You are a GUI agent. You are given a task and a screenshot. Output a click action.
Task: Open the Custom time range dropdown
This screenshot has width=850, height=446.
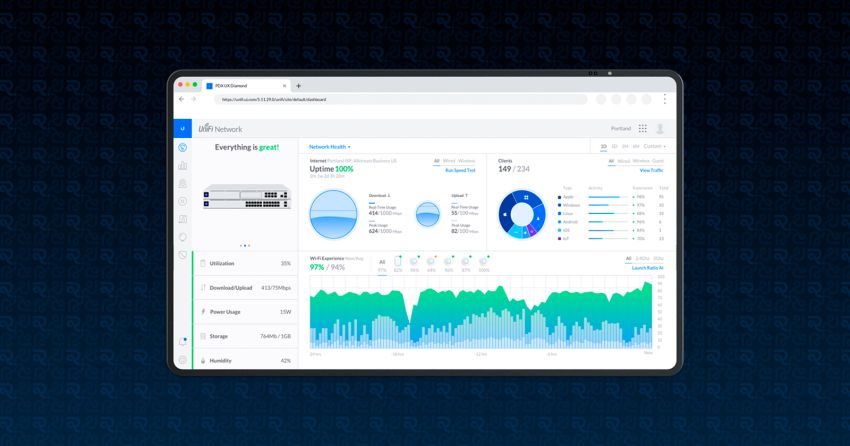(654, 147)
